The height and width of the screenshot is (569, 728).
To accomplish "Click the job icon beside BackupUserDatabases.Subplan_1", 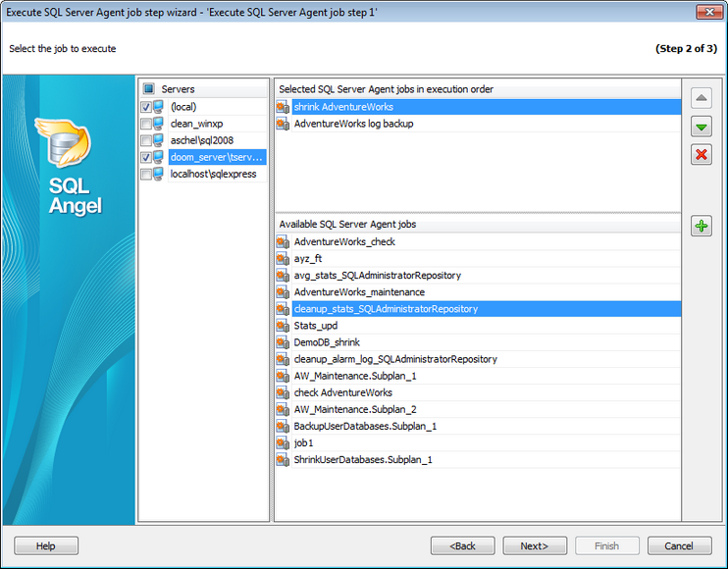I will tap(283, 426).
